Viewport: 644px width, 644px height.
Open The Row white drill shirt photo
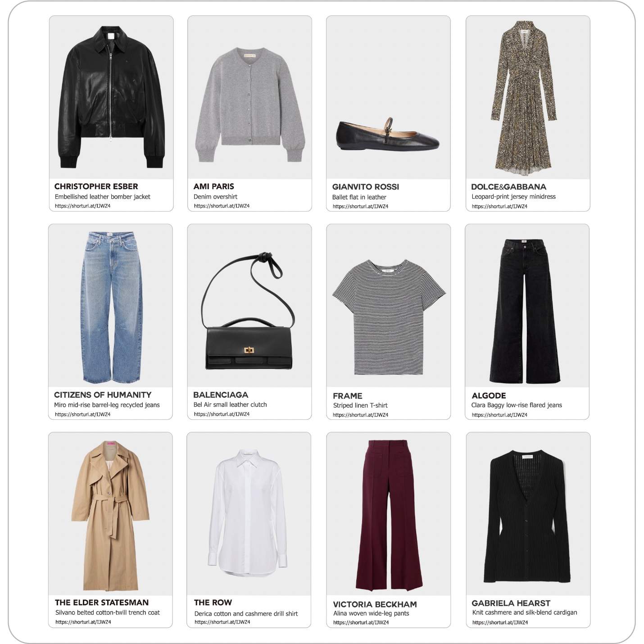pos(249,514)
